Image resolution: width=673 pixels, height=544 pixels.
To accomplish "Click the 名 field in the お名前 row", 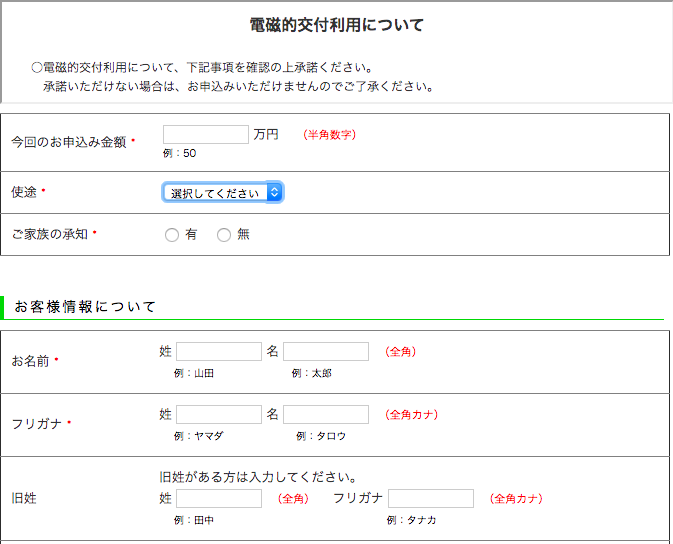I will (326, 352).
